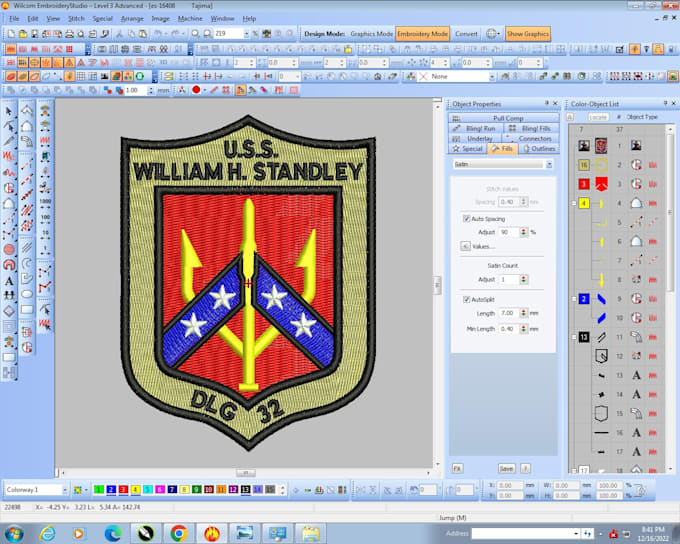The height and width of the screenshot is (544, 680).
Task: Toggle checkbox beside black color 13
Action: (574, 337)
